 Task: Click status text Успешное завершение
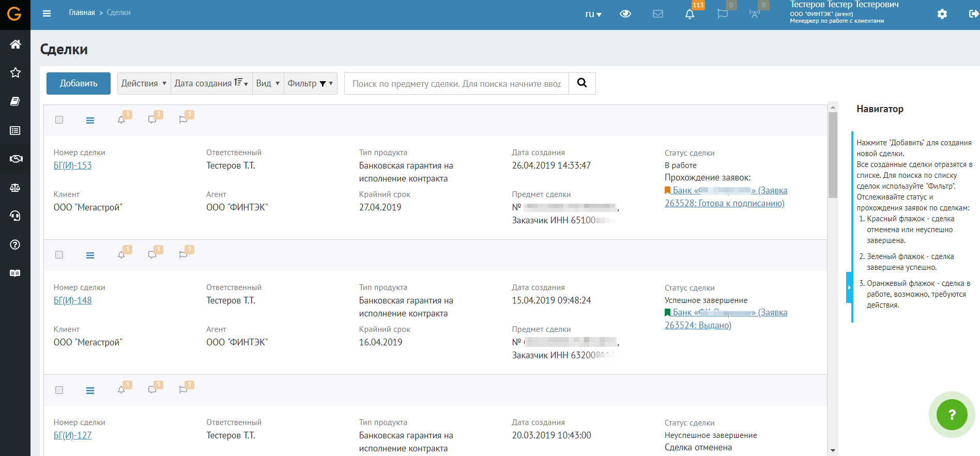pyautogui.click(x=706, y=300)
